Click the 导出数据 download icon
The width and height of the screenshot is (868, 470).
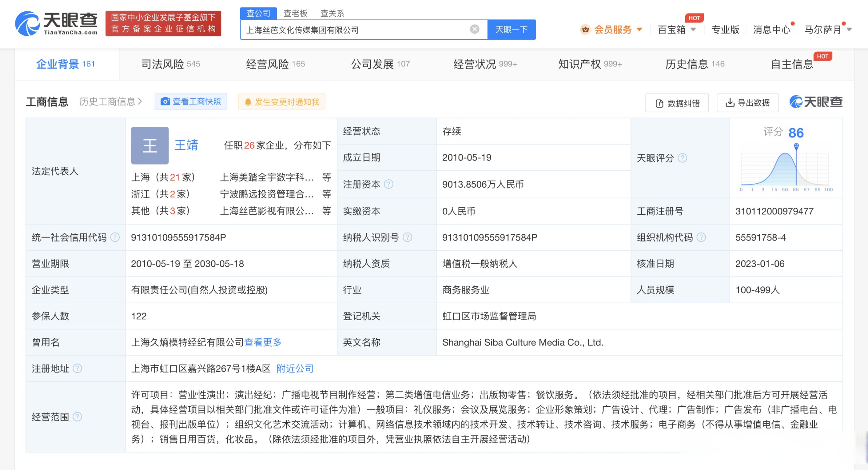(x=729, y=103)
